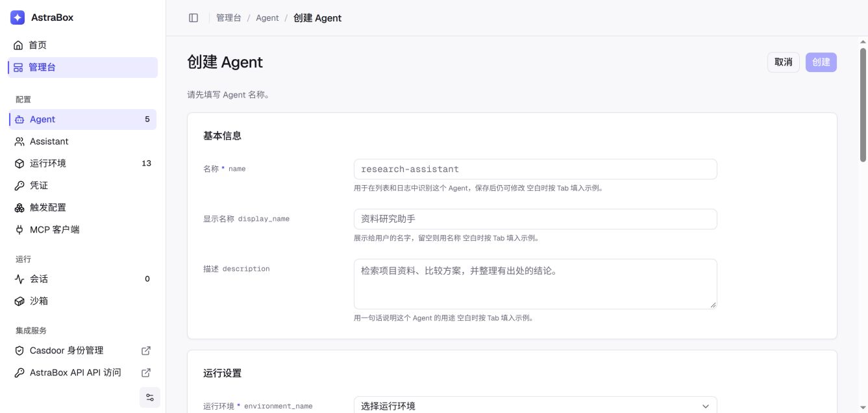
Task: Focus the 描述 description textarea
Action: point(536,284)
